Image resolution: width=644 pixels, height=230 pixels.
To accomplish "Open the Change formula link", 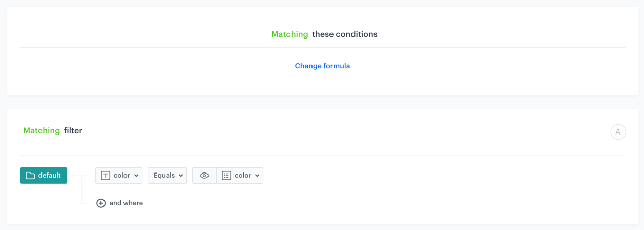I will pyautogui.click(x=322, y=66).
